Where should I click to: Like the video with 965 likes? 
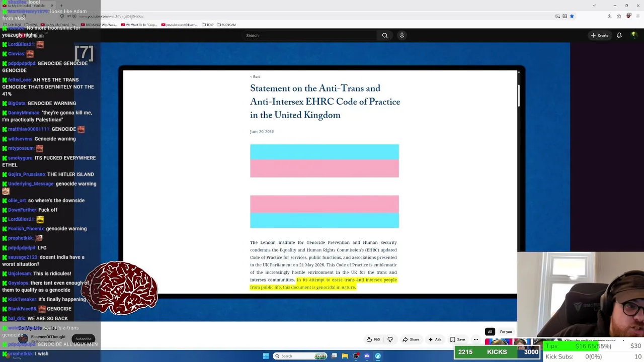(373, 339)
